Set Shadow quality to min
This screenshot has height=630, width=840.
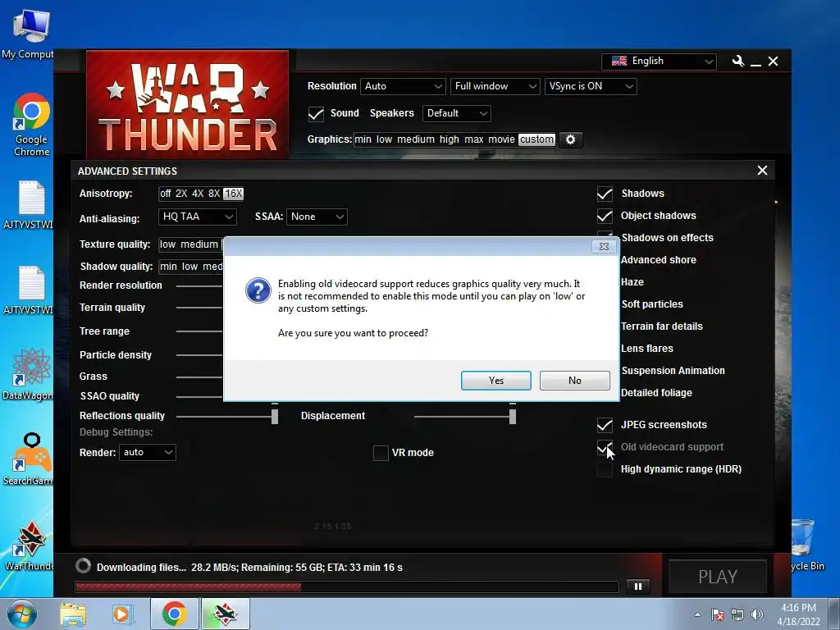tap(168, 267)
